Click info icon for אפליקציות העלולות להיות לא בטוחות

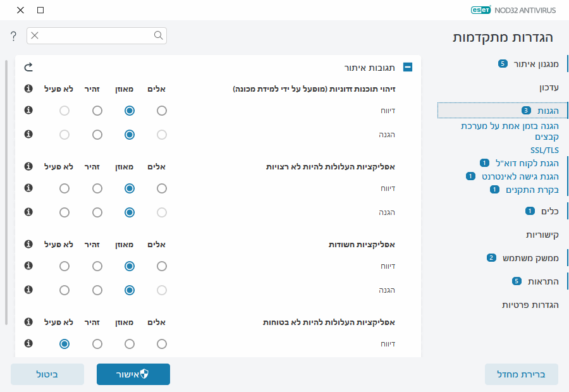28,322
